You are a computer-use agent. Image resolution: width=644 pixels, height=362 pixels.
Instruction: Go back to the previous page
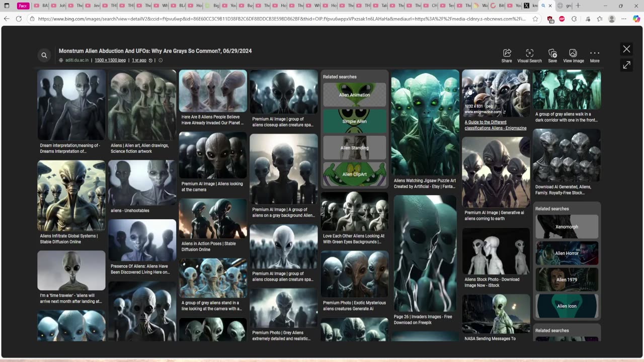7,19
